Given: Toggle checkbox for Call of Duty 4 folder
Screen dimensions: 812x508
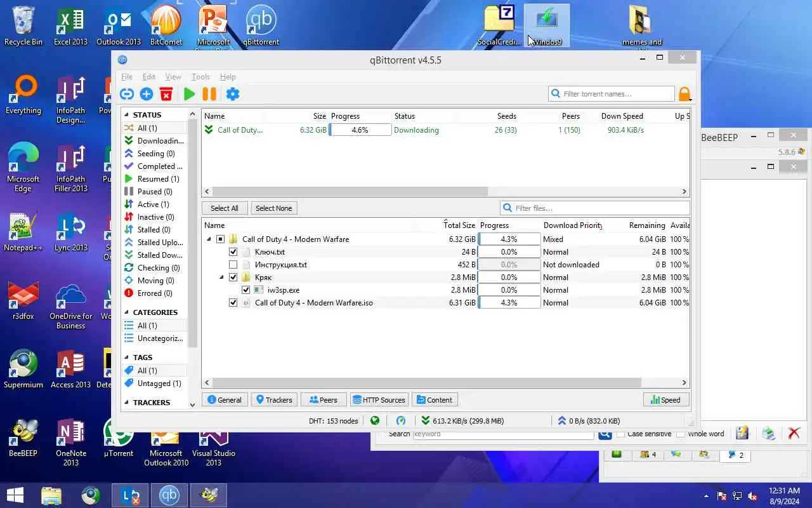Looking at the screenshot, I should tap(220, 239).
